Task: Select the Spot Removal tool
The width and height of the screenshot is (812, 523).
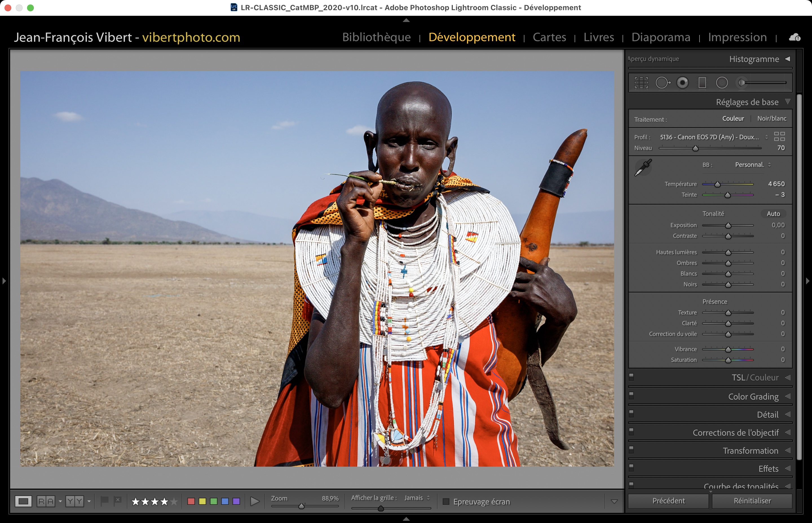Action: 662,83
